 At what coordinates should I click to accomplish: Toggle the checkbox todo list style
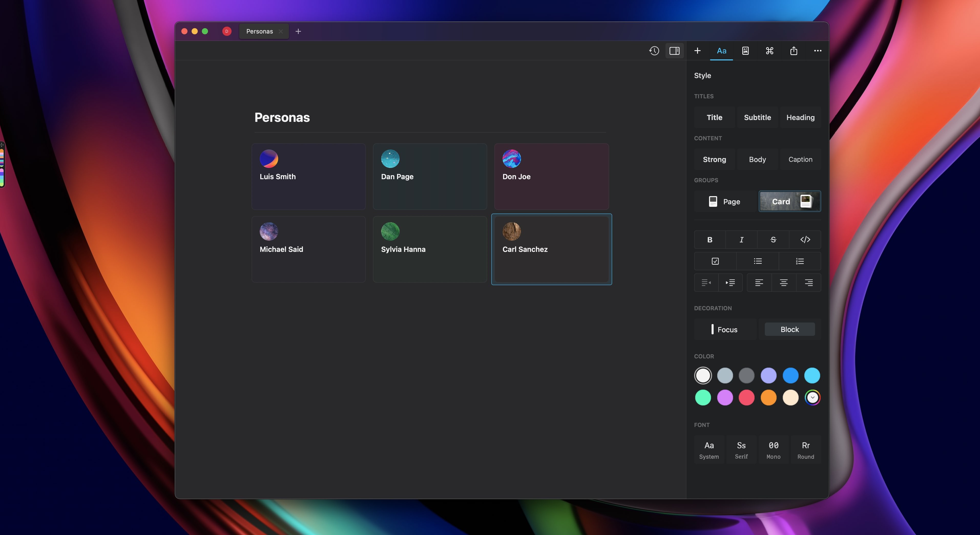[x=715, y=261]
